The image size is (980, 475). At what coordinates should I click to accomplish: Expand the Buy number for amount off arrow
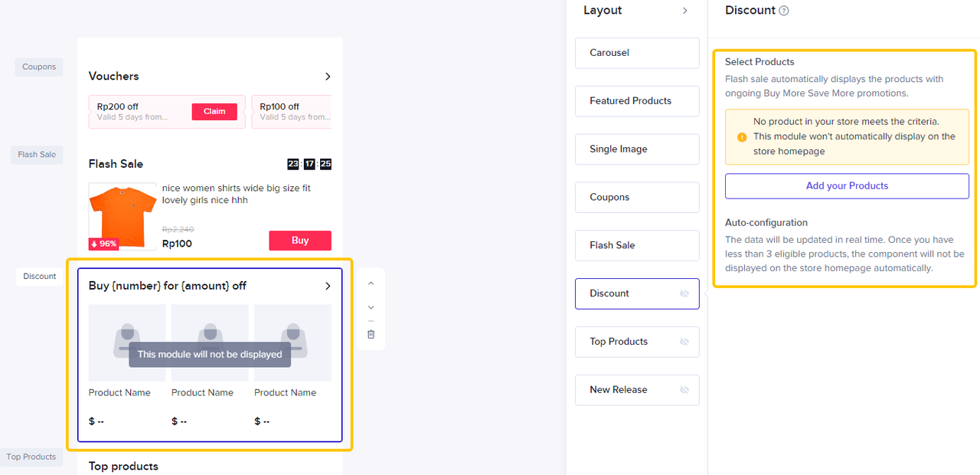coord(328,286)
